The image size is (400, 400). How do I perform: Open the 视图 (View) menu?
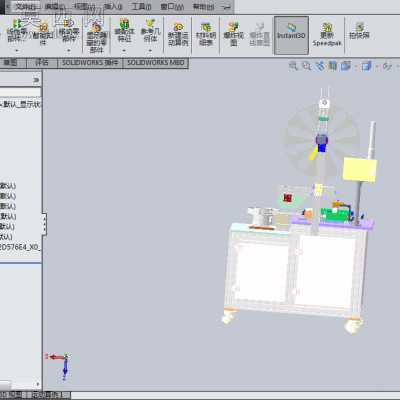pyautogui.click(x=85, y=6)
